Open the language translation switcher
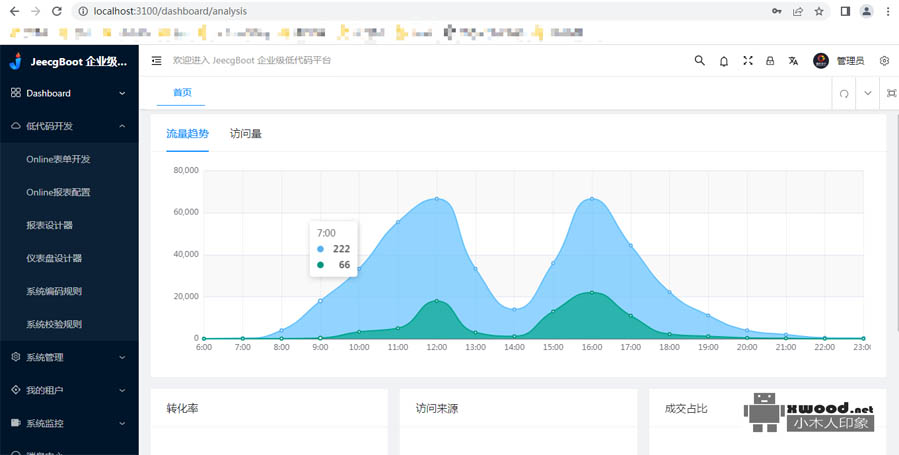Screen dimensions: 899x455 click(793, 61)
